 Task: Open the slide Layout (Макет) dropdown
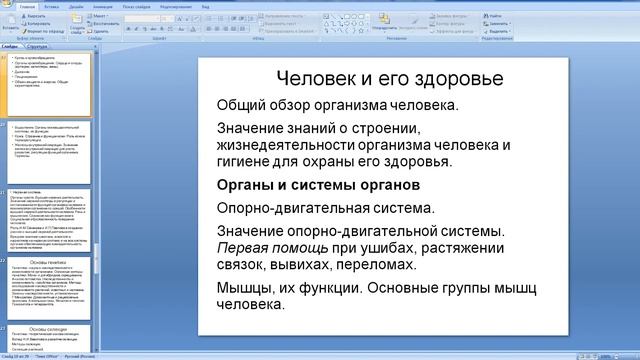coord(98,16)
